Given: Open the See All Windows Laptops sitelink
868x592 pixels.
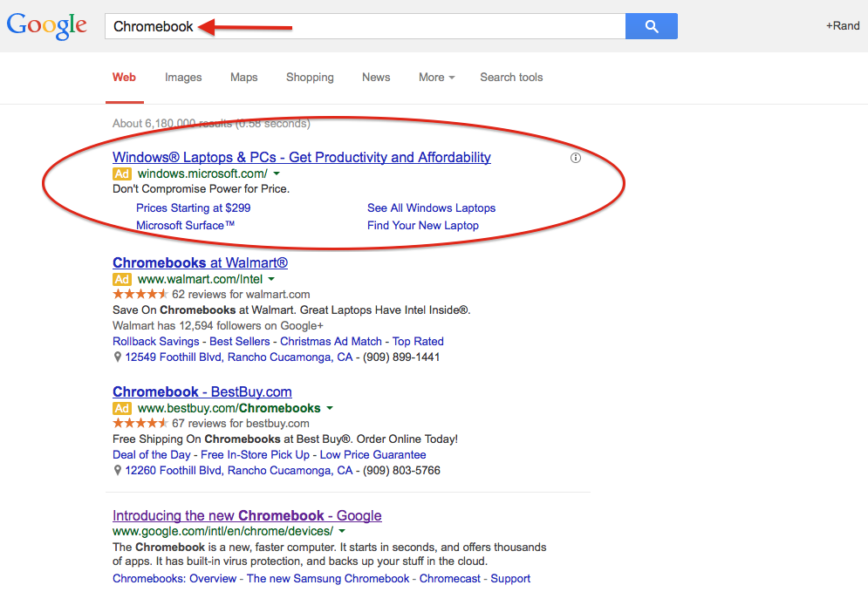Looking at the screenshot, I should point(431,208).
